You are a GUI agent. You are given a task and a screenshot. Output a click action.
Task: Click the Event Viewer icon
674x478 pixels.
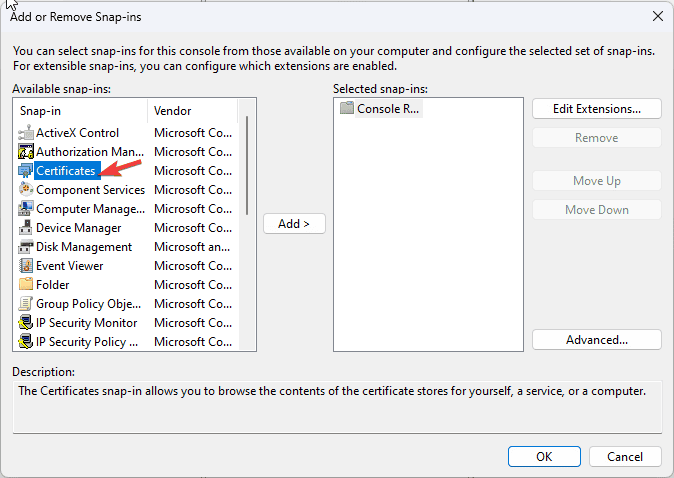pyautogui.click(x=26, y=266)
